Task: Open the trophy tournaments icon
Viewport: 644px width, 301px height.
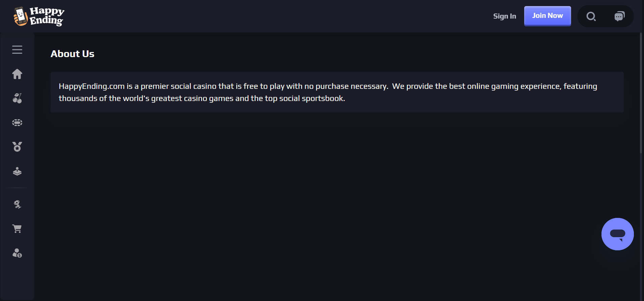Action: coord(17,204)
